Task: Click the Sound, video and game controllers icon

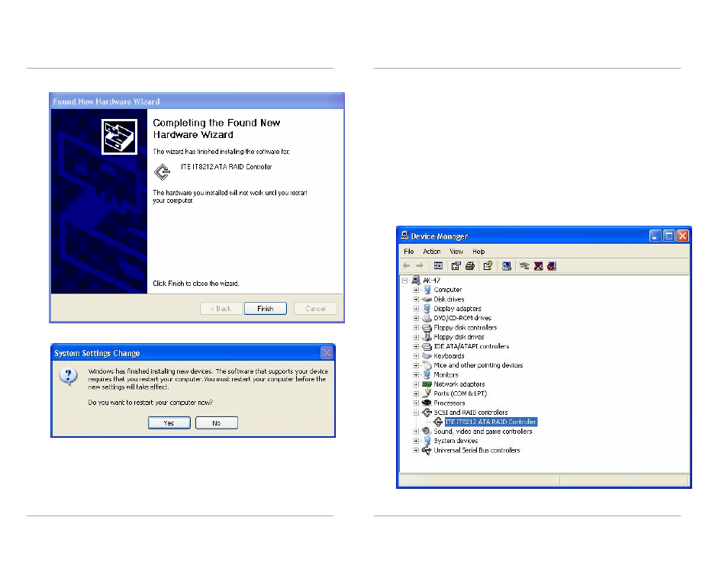Action: (x=427, y=431)
